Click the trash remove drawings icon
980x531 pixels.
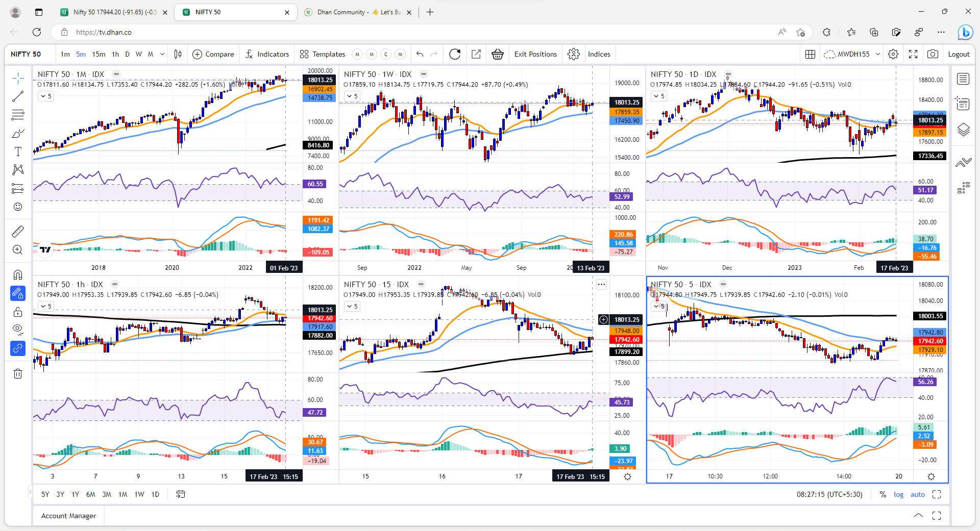tap(18, 373)
